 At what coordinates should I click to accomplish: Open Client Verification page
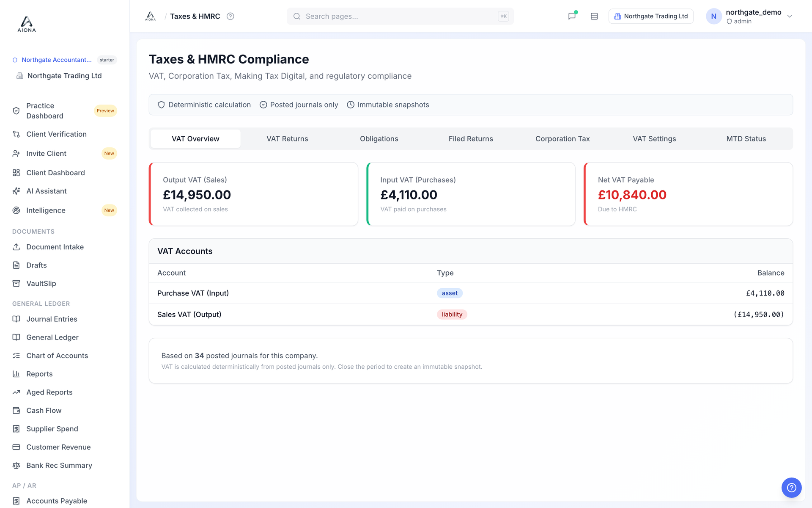[x=65, y=134]
